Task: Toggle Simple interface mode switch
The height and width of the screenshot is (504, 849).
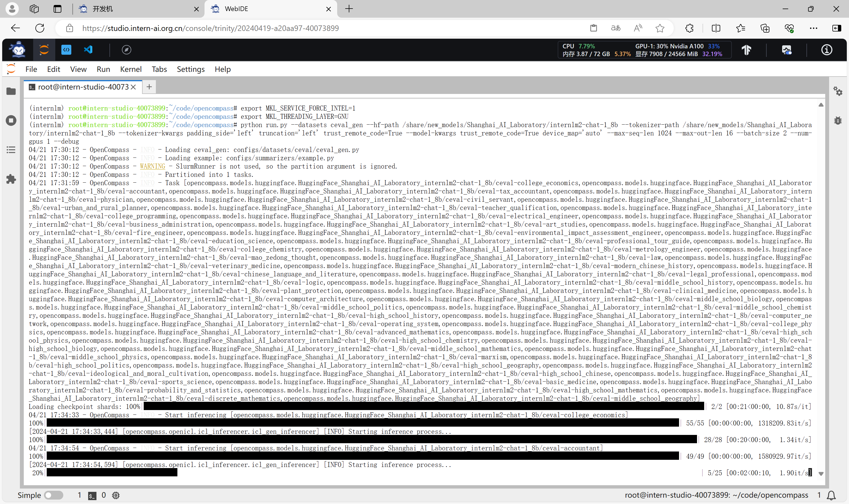Action: (x=54, y=495)
